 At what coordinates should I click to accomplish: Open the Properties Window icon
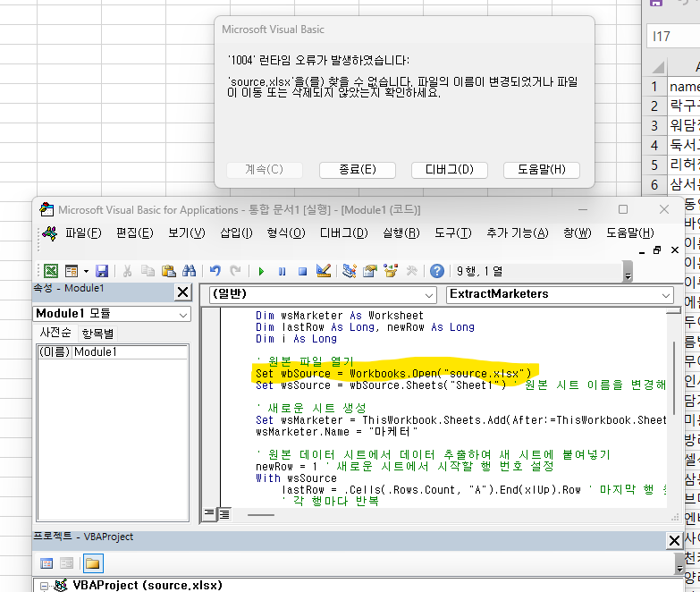pyautogui.click(x=369, y=271)
